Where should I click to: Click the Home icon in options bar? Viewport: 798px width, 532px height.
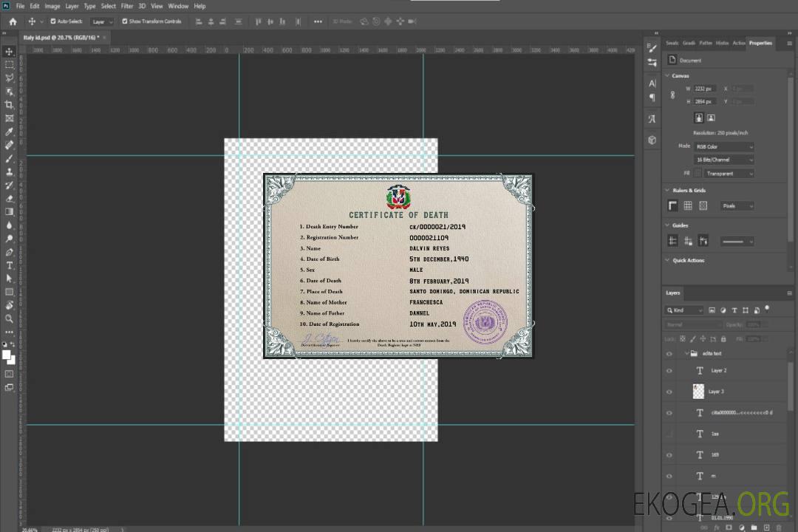[x=13, y=21]
